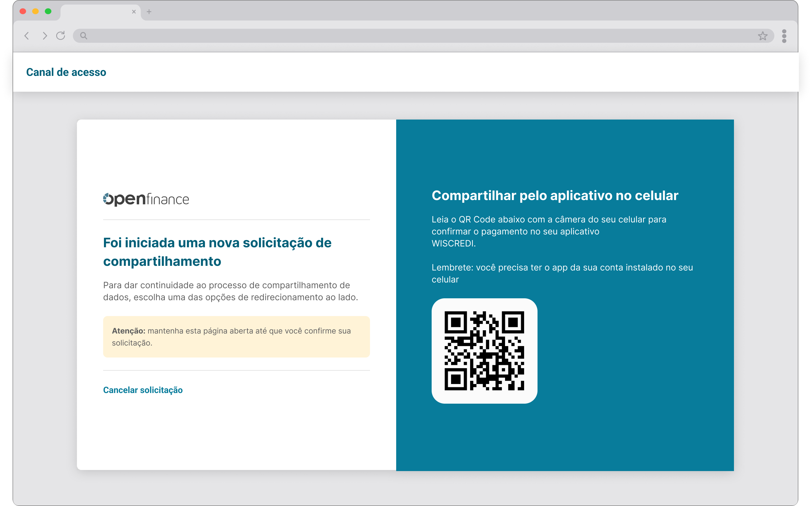812x506 pixels.
Task: Click the green maximize window button
Action: [48, 11]
